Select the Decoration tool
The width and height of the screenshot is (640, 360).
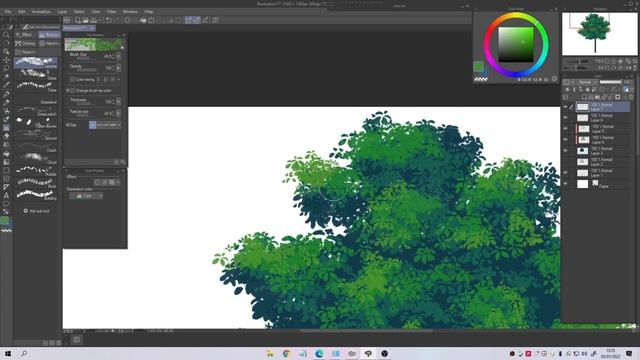coord(6,128)
